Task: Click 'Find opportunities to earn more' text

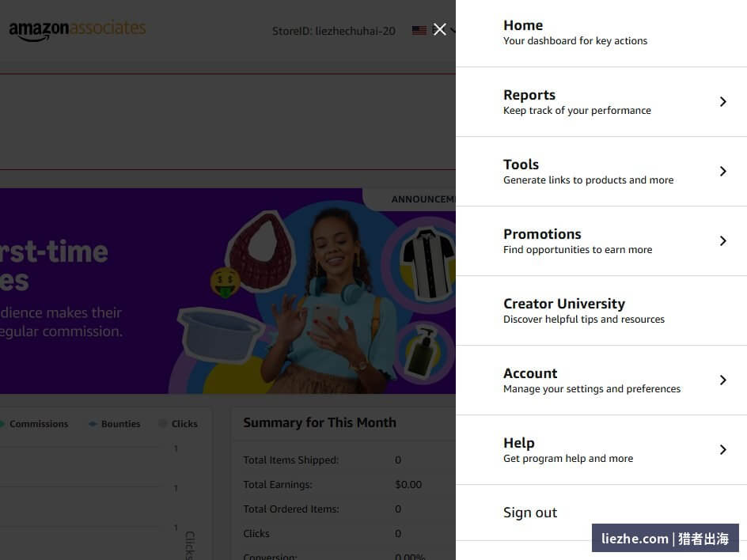Action: pos(578,249)
